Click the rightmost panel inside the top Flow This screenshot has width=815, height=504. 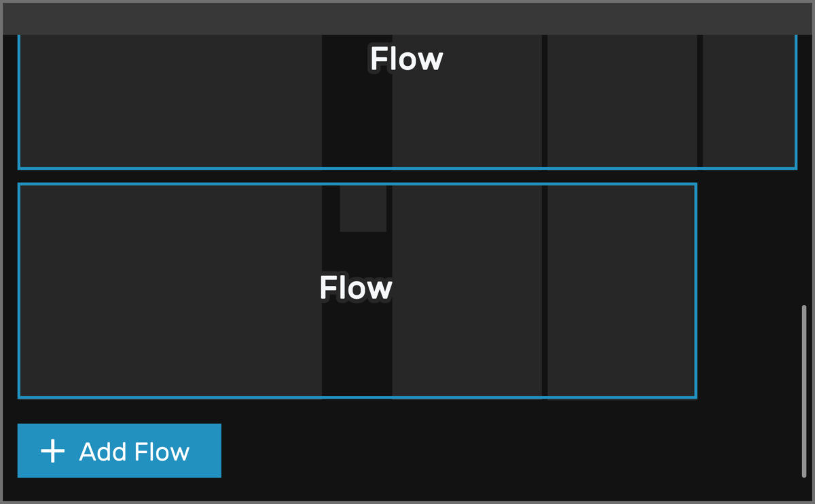621,102
